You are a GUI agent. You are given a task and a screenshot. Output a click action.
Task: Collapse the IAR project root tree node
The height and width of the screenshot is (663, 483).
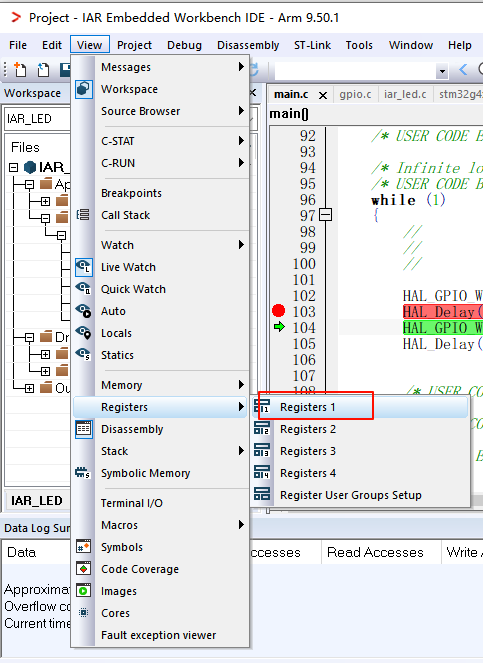point(14,167)
